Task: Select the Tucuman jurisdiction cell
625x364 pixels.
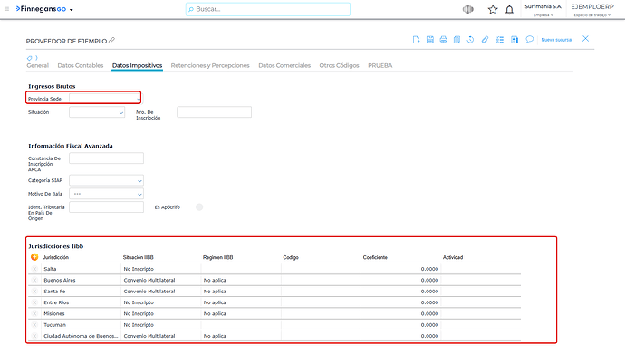Action: tap(81, 325)
